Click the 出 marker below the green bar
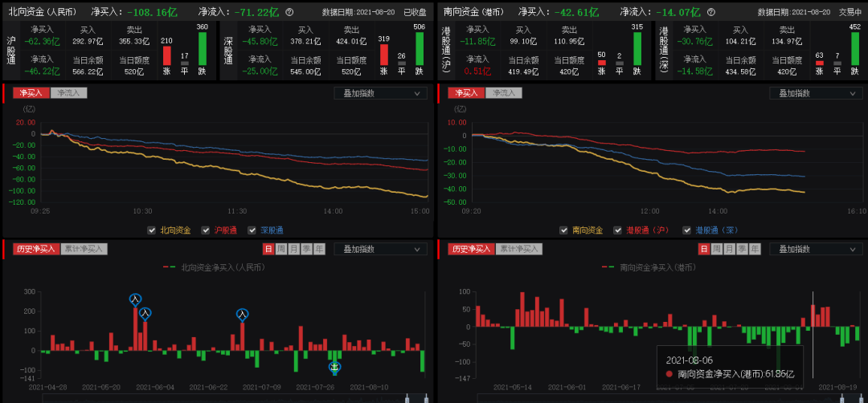This screenshot has height=403, width=868. (x=335, y=368)
